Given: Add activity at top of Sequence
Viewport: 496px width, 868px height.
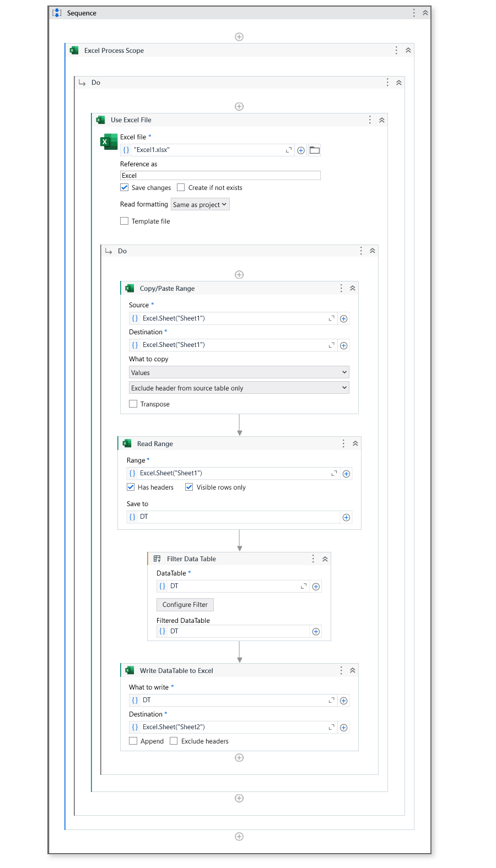Looking at the screenshot, I should click(239, 37).
